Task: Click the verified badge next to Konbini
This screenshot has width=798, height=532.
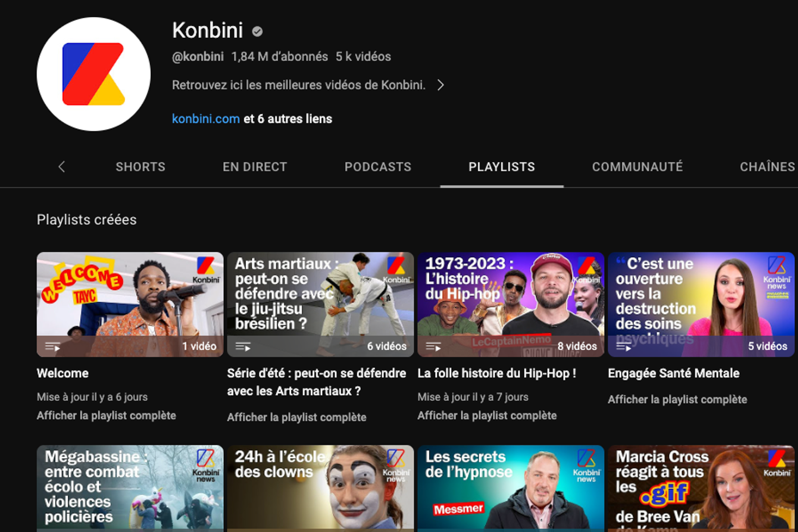Action: 257,32
